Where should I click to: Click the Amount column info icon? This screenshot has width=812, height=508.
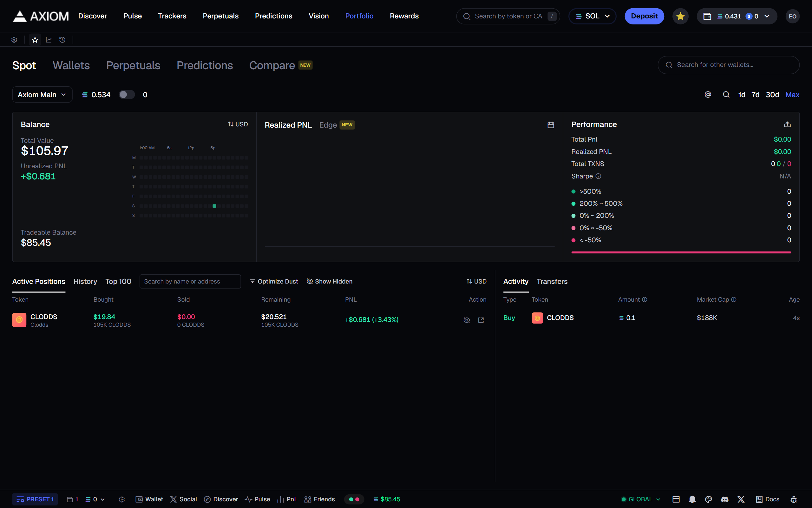(x=645, y=299)
